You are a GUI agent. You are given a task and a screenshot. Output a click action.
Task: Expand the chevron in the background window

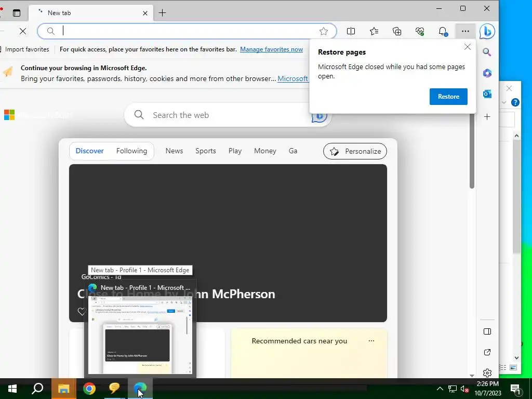504,102
